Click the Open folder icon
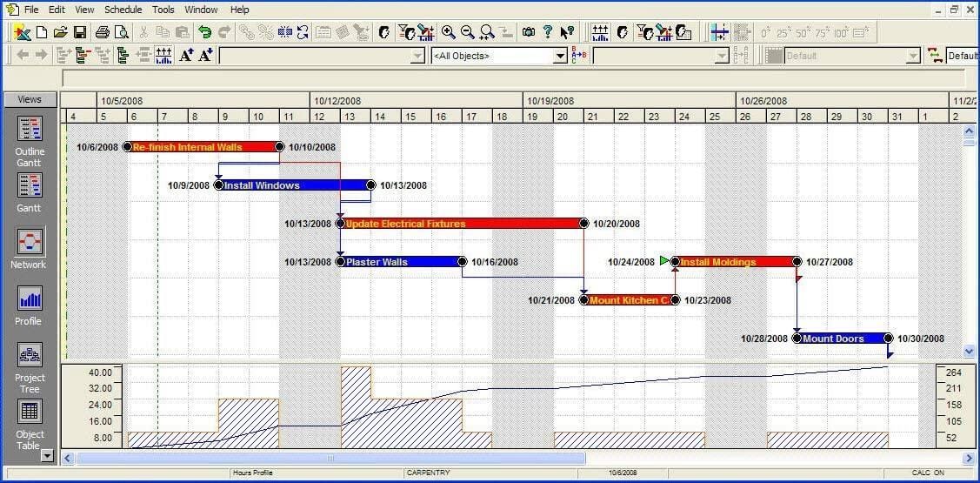This screenshot has width=980, height=483. [60, 32]
